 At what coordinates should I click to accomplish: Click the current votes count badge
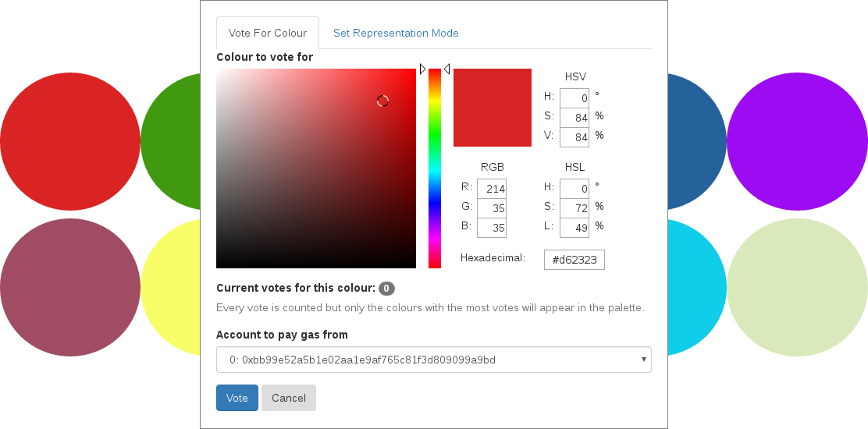[386, 289]
